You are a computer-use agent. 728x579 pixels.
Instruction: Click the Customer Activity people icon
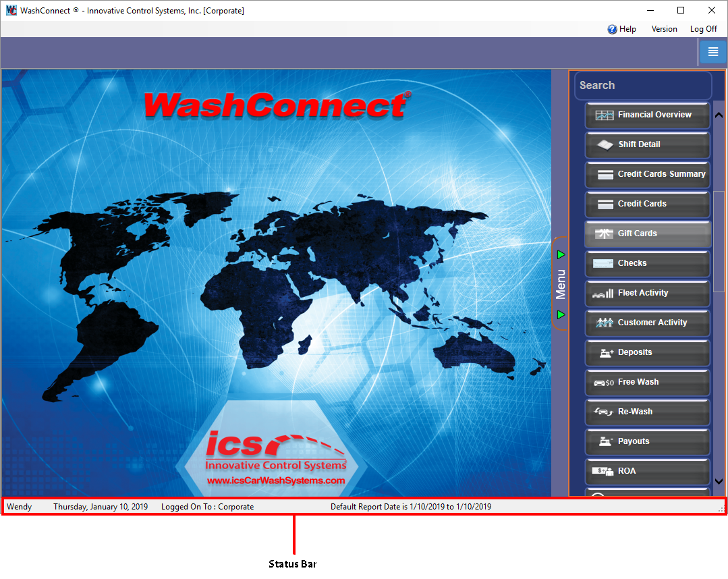point(604,323)
